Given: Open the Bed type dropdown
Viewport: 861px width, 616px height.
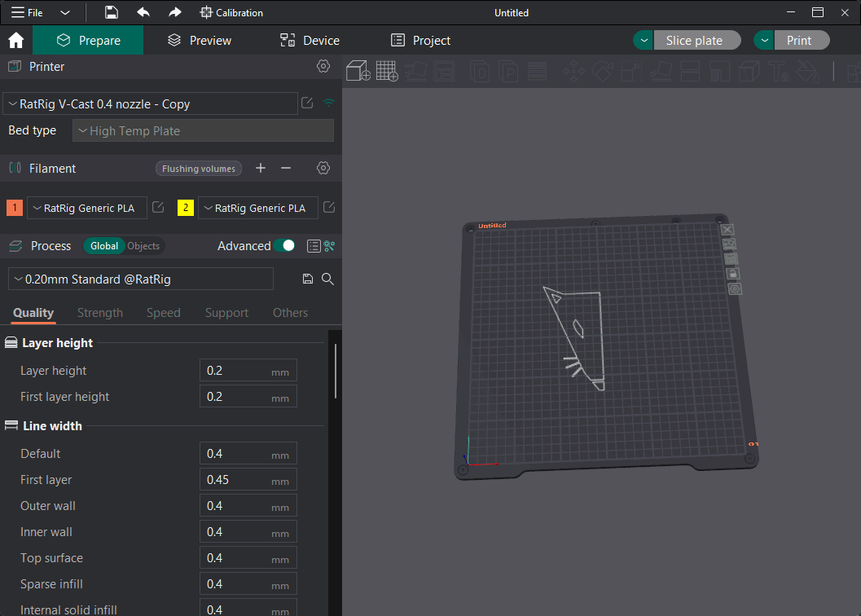Looking at the screenshot, I should [x=203, y=130].
